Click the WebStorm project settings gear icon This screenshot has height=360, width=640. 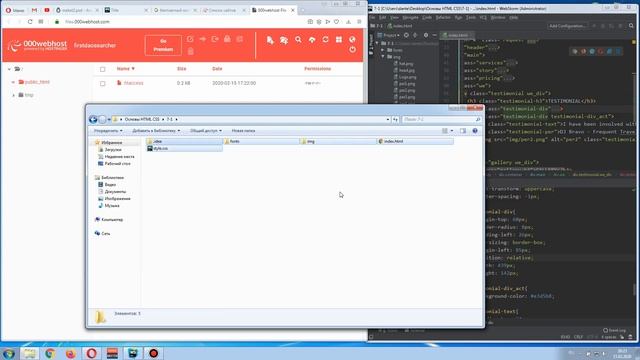[x=425, y=35]
